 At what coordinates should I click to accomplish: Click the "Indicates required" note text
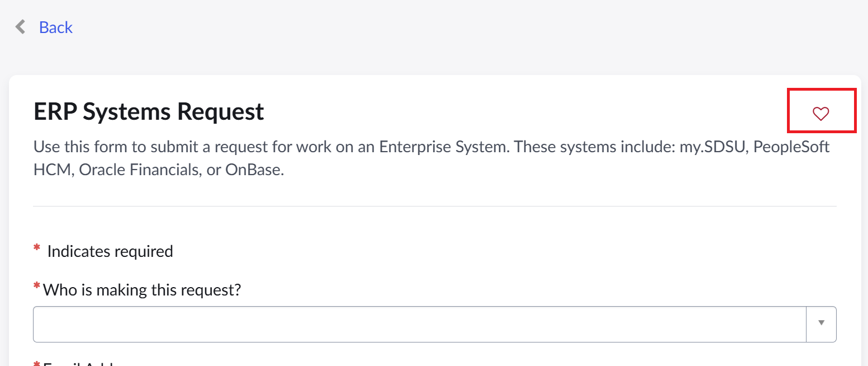click(x=110, y=251)
